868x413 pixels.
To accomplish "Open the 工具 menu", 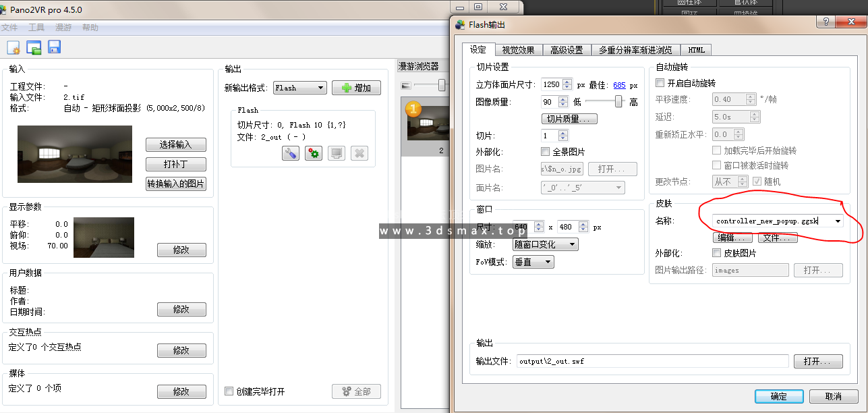I will pos(36,28).
